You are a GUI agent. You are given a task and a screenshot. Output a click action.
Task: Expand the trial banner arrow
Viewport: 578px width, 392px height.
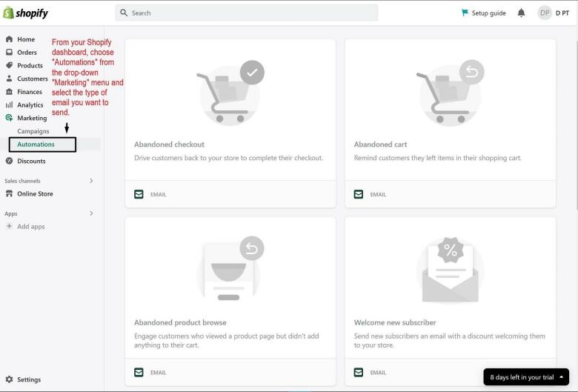[x=561, y=377]
